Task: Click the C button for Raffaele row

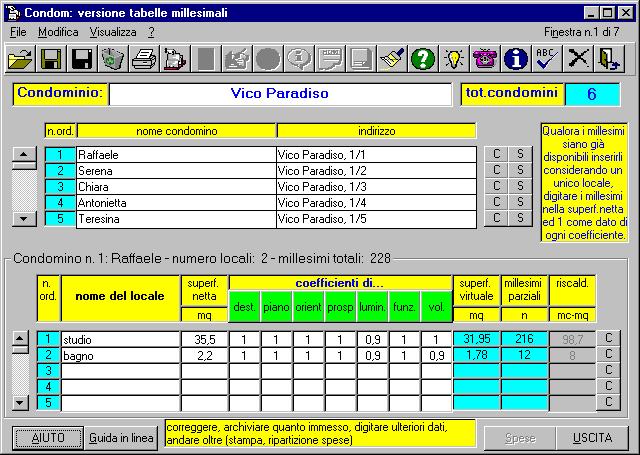Action: (x=496, y=155)
